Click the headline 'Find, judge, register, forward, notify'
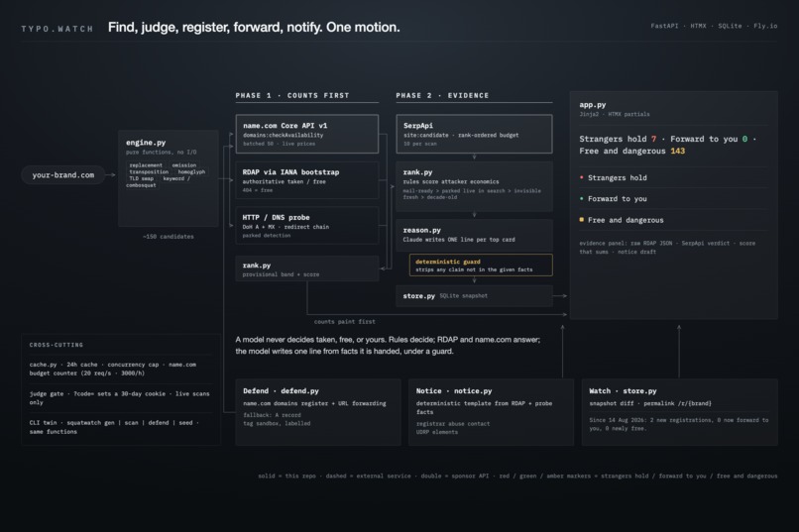The image size is (799, 532). point(215,27)
